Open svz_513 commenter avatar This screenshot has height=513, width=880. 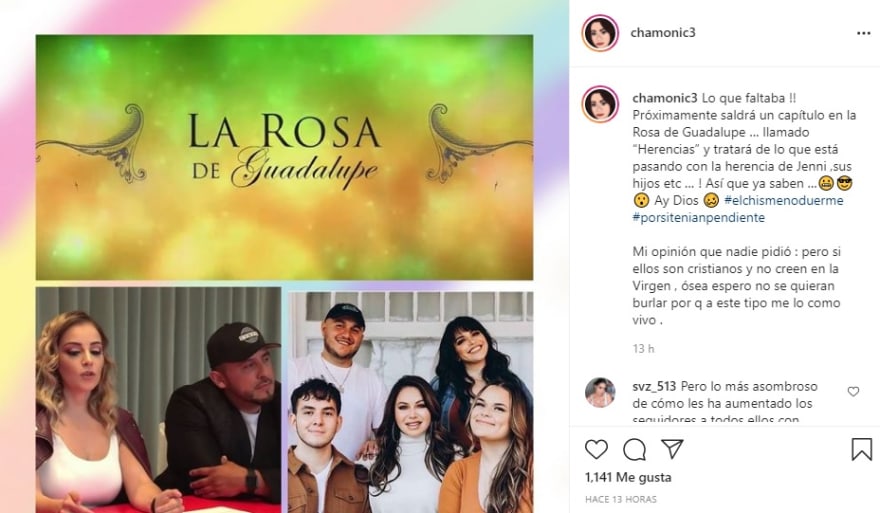click(600, 392)
